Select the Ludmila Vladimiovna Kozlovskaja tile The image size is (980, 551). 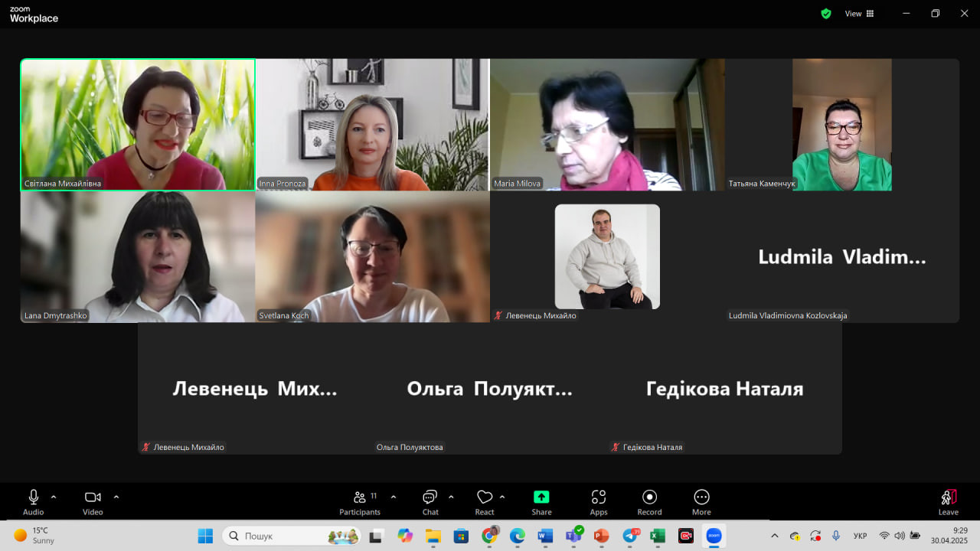pos(842,256)
